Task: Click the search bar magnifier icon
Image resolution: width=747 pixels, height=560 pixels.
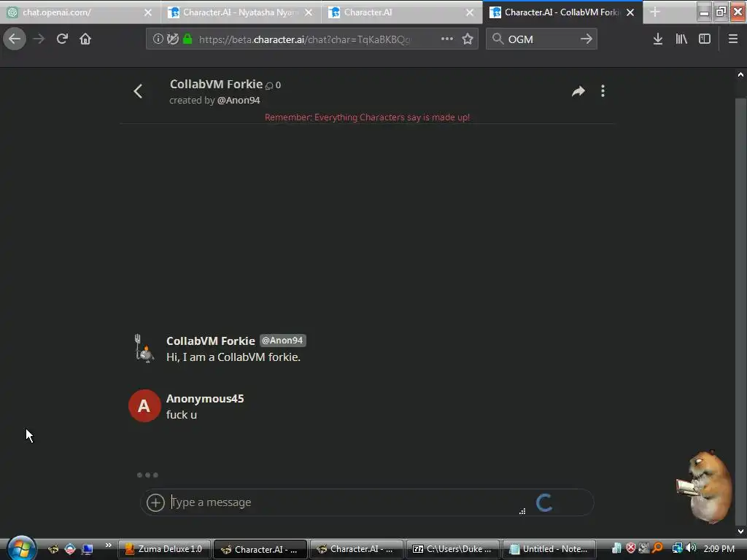Action: [498, 39]
